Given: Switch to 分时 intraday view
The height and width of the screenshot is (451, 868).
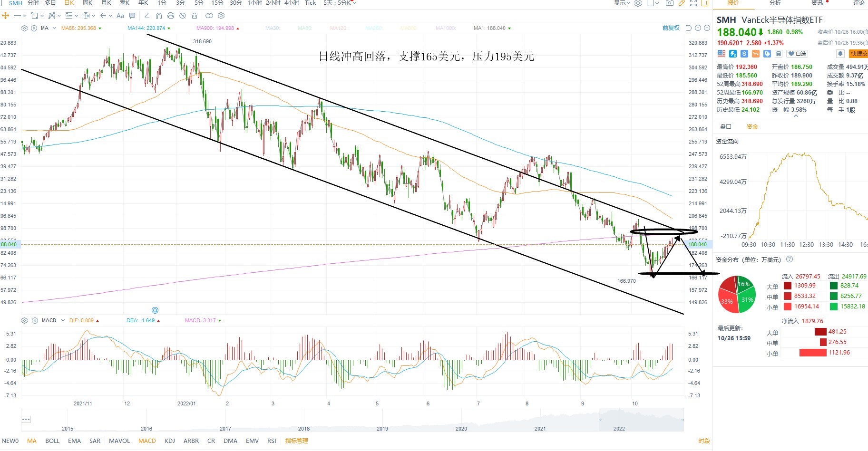Looking at the screenshot, I should pyautogui.click(x=33, y=3).
